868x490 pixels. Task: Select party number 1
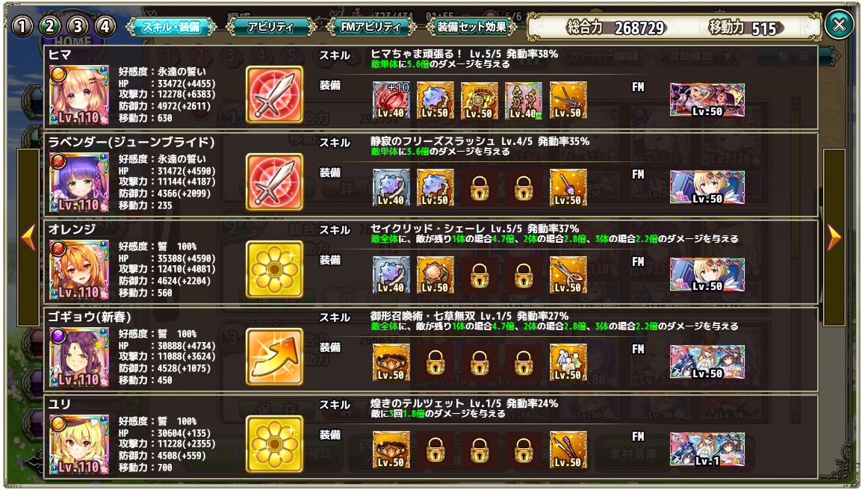pyautogui.click(x=22, y=26)
